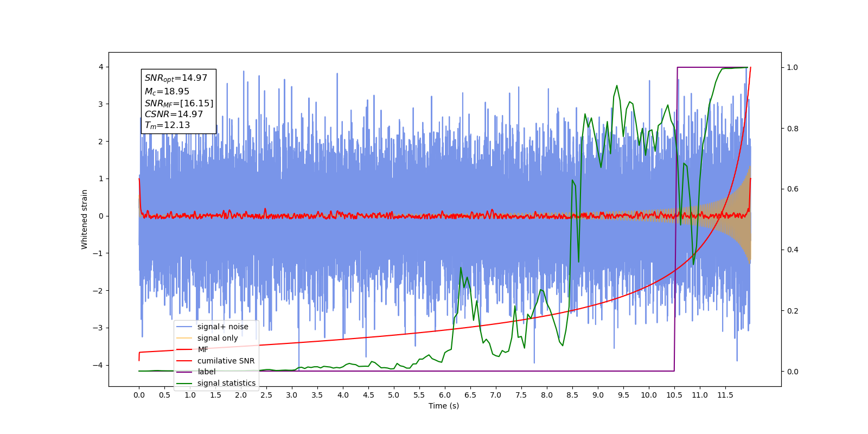Click the 9.0 tick on the time axis
Viewport: 868px width, 434px height.
[598, 395]
